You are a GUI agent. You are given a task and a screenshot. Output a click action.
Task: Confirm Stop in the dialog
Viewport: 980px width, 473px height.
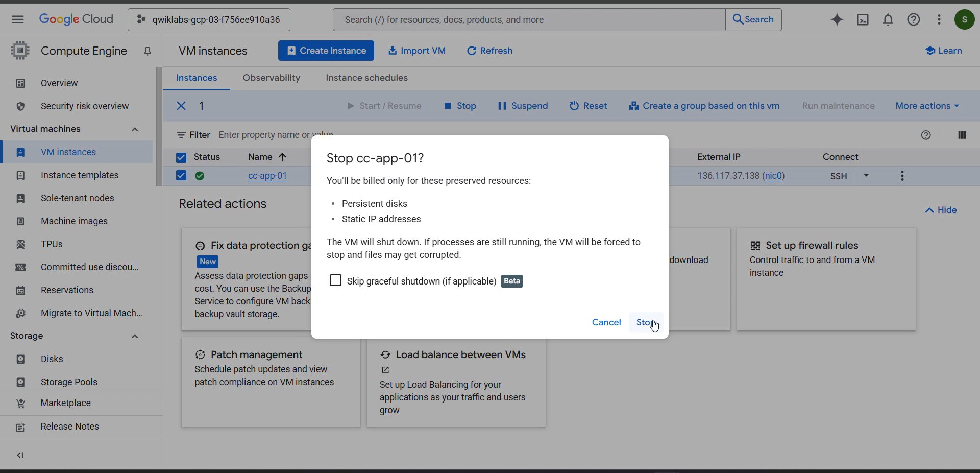[646, 322]
